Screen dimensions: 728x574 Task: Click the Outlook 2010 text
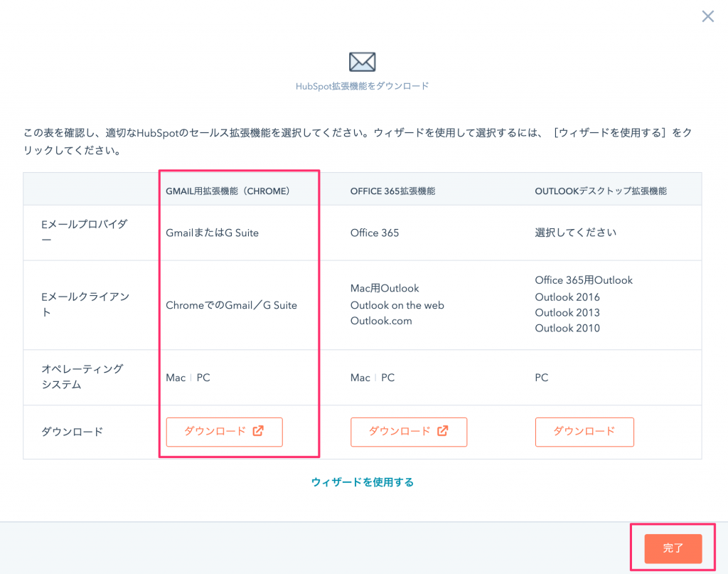567,329
